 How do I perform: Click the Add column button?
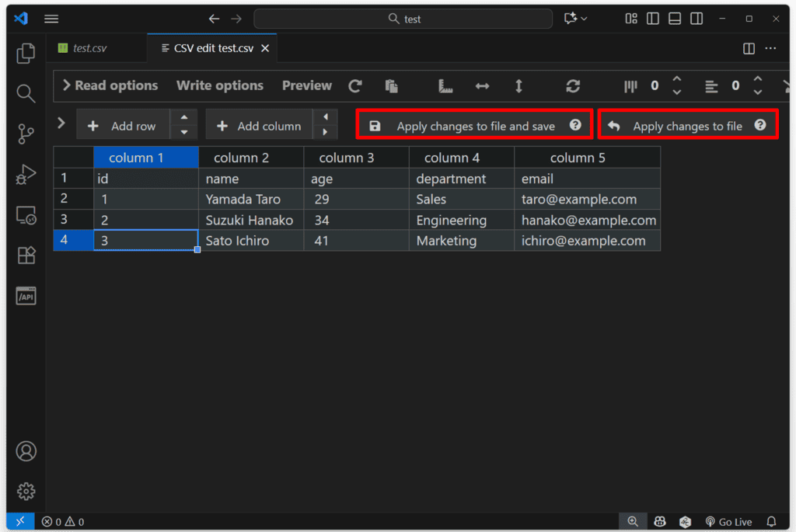tap(260, 126)
